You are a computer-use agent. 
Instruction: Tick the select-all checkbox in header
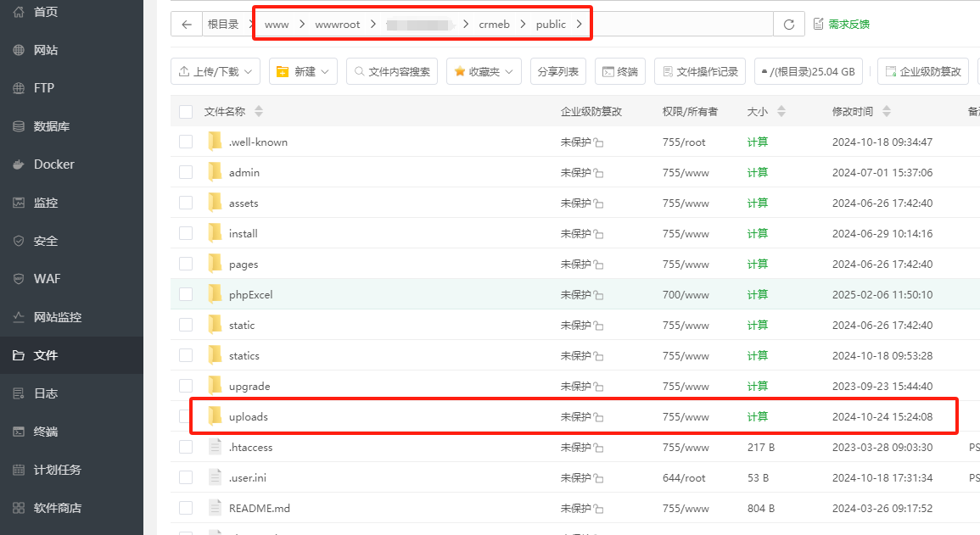186,112
